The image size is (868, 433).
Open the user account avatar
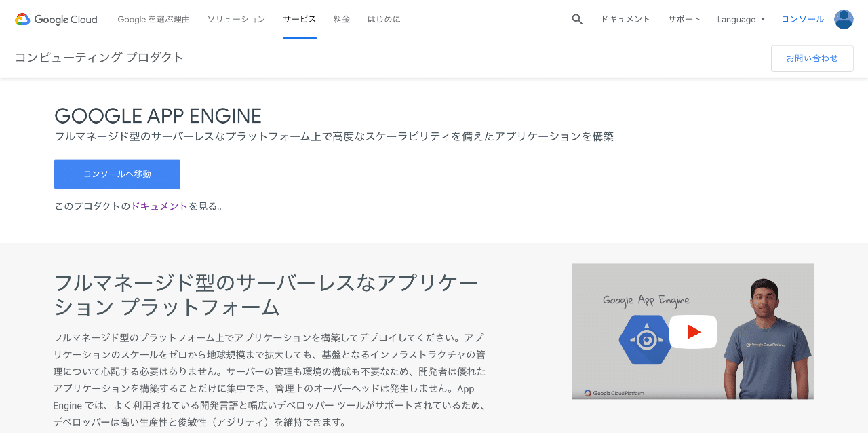[x=844, y=19]
